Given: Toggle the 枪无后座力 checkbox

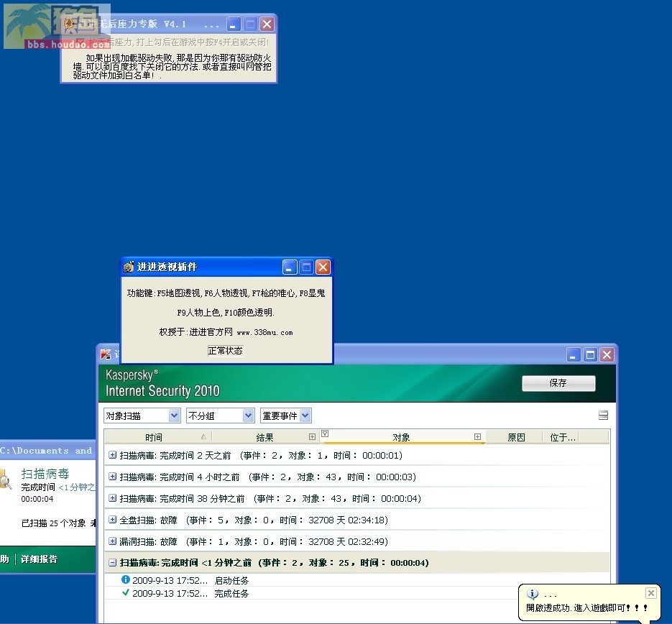Looking at the screenshot, I should [x=81, y=42].
